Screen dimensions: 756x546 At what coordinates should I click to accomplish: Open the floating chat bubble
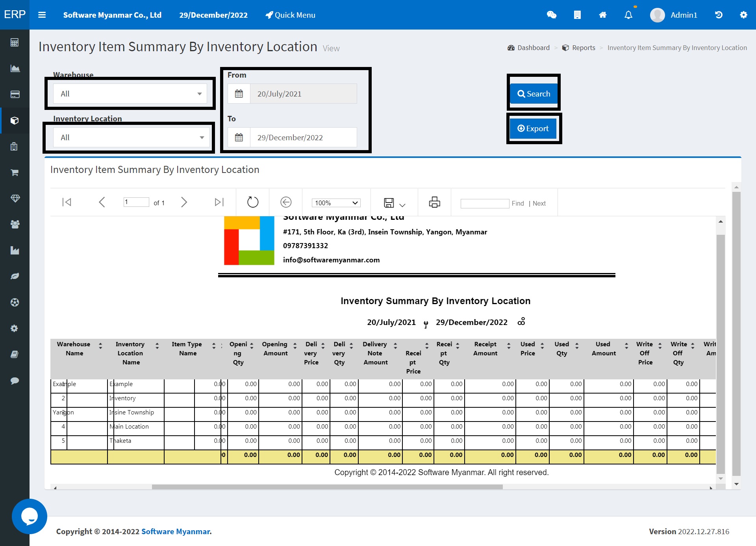click(30, 516)
